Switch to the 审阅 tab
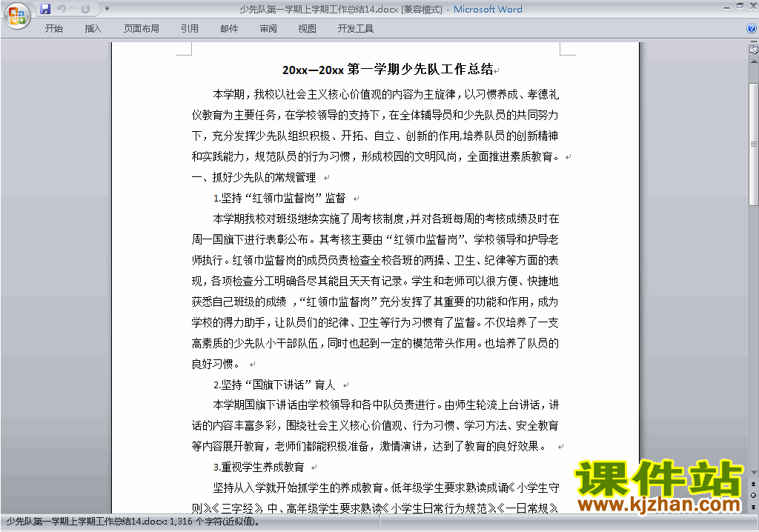The image size is (759, 532). (268, 29)
